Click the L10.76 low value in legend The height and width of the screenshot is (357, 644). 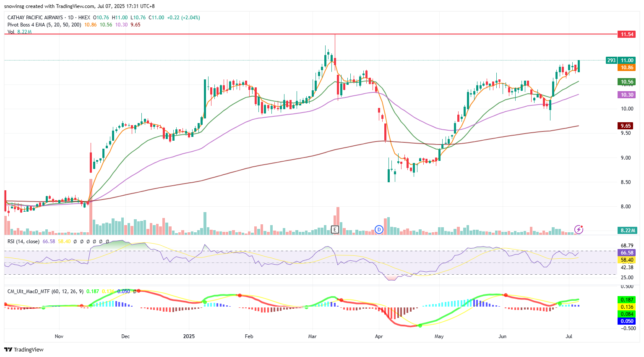coord(138,18)
